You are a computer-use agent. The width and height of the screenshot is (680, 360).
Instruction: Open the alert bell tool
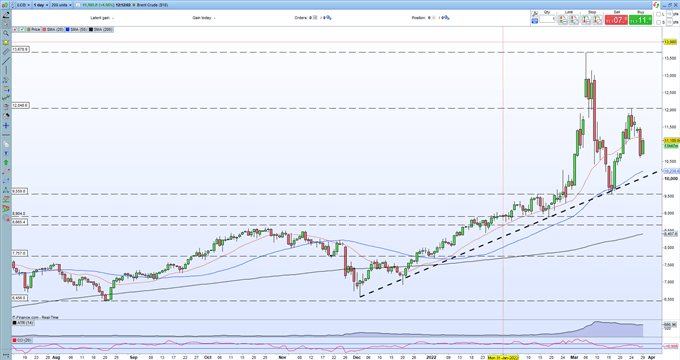6,43
